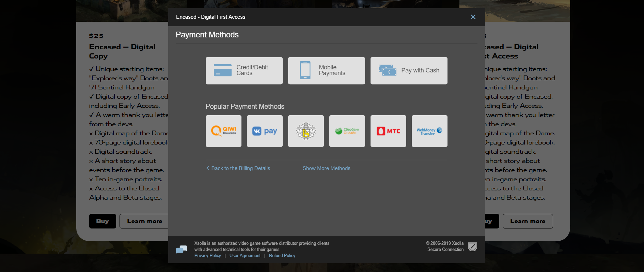The height and width of the screenshot is (272, 644).
Task: Choose Sberbank Online payment
Action: point(347,131)
